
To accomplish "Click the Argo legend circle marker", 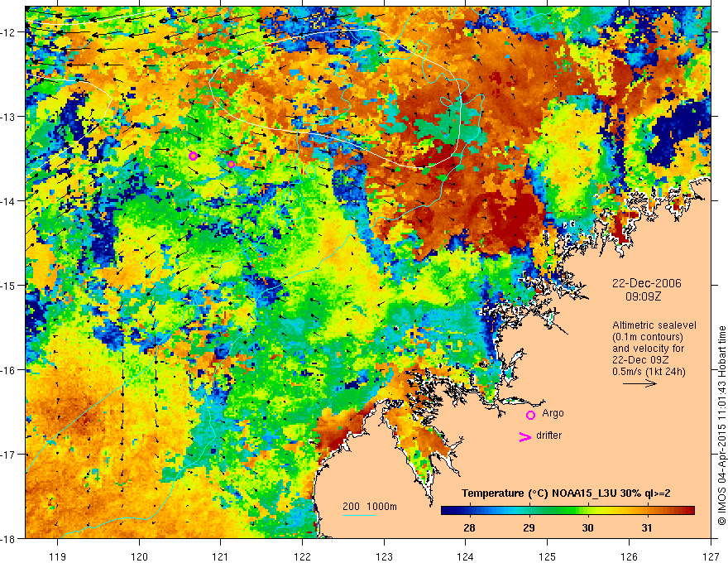I will (x=530, y=415).
